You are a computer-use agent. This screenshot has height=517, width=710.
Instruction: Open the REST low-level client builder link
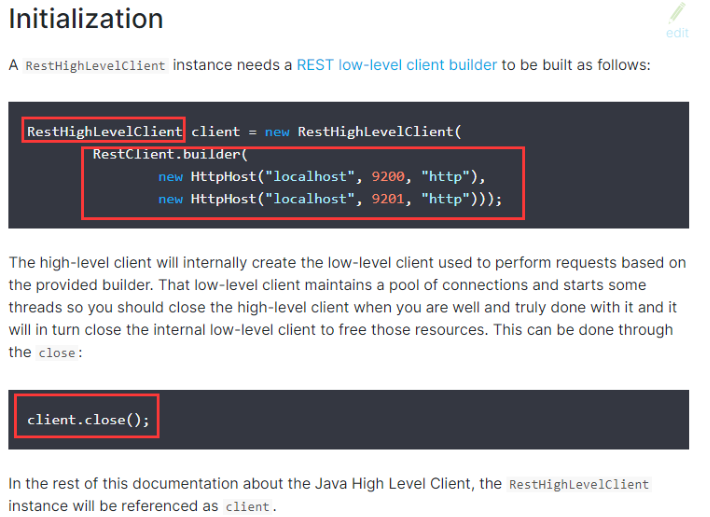click(397, 65)
